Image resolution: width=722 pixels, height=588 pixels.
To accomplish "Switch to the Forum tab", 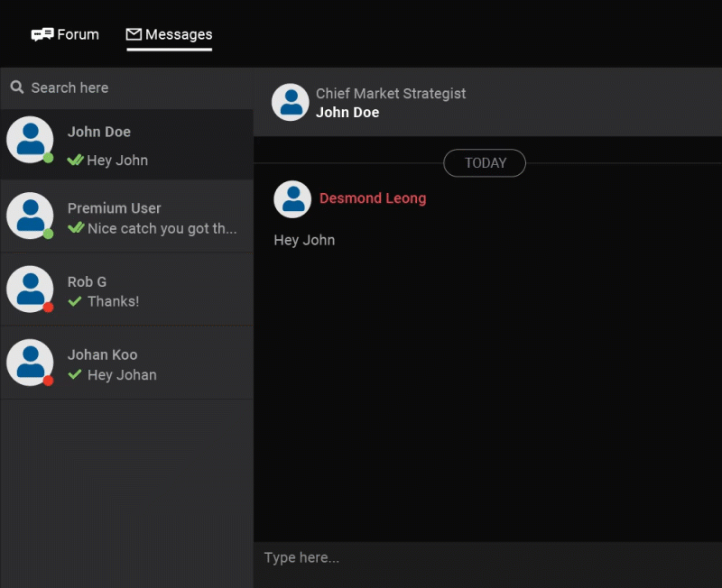I will pyautogui.click(x=65, y=34).
